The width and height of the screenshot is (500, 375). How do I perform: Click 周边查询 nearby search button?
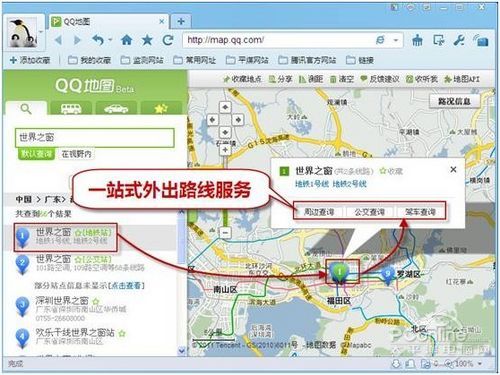point(319,212)
